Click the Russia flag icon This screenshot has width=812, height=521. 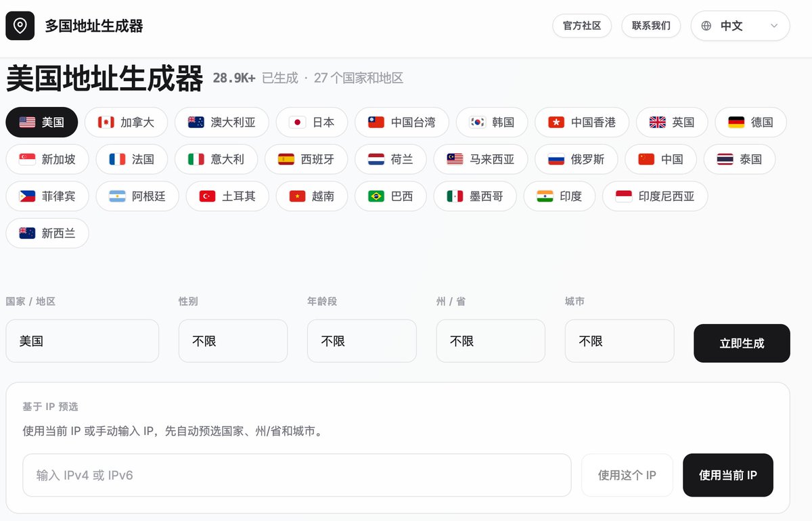tap(556, 160)
